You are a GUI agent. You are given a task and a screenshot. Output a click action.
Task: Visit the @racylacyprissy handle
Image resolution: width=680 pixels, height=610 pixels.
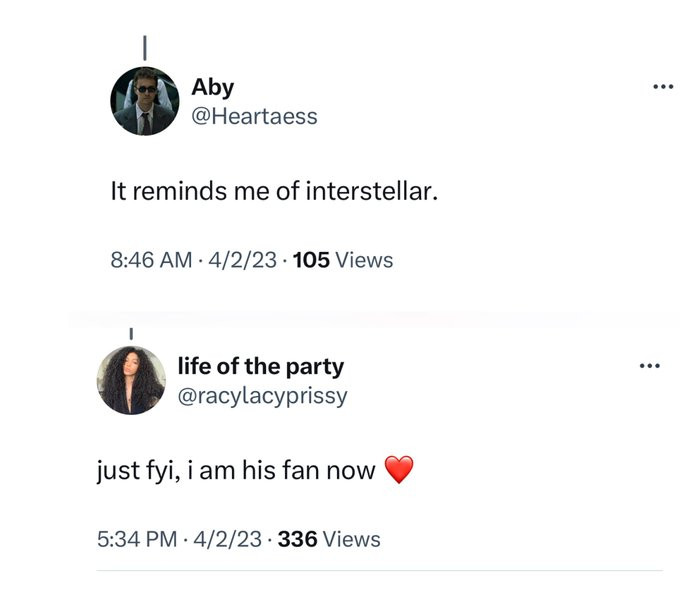pos(262,396)
